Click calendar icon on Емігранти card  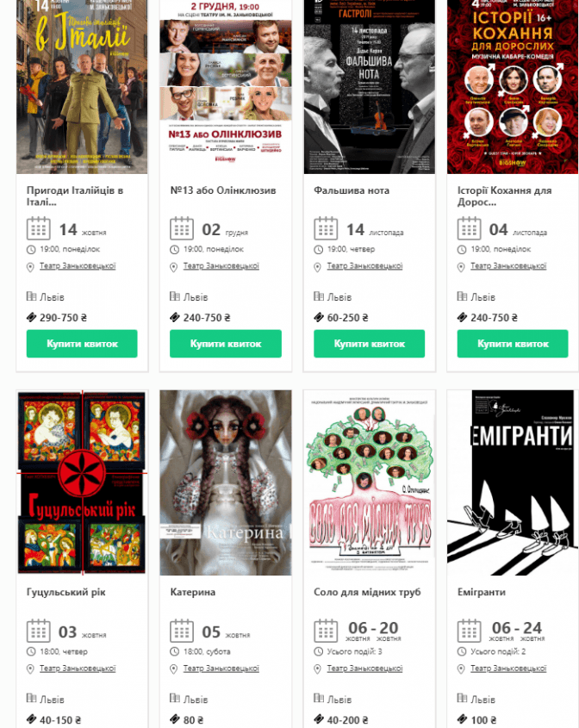(x=469, y=631)
